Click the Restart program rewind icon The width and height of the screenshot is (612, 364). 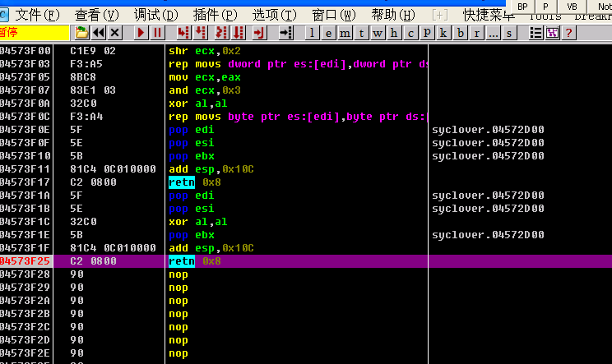(x=98, y=32)
